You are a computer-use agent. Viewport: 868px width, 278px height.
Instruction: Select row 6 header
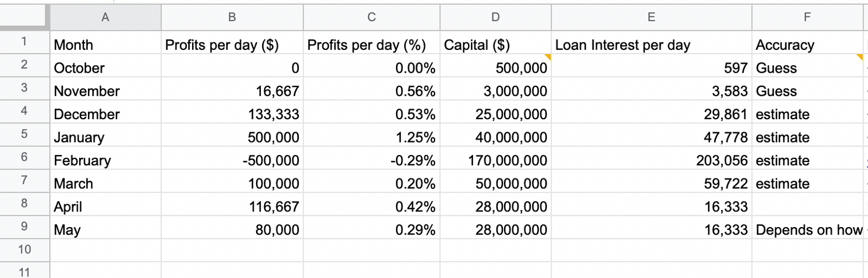(x=24, y=158)
